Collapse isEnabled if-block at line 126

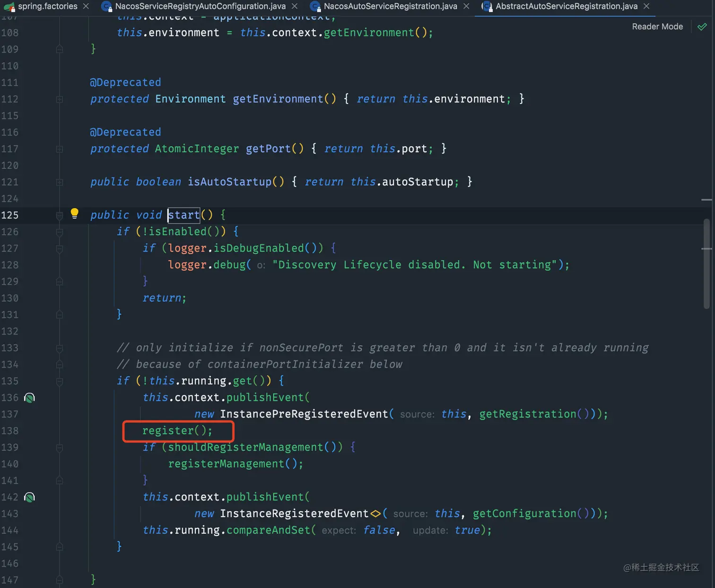(59, 232)
